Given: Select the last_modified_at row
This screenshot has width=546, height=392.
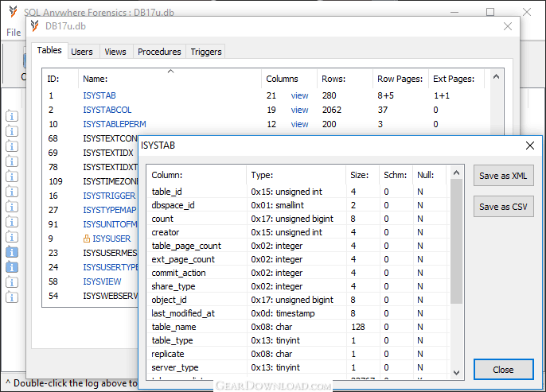Looking at the screenshot, I should 298,313.
